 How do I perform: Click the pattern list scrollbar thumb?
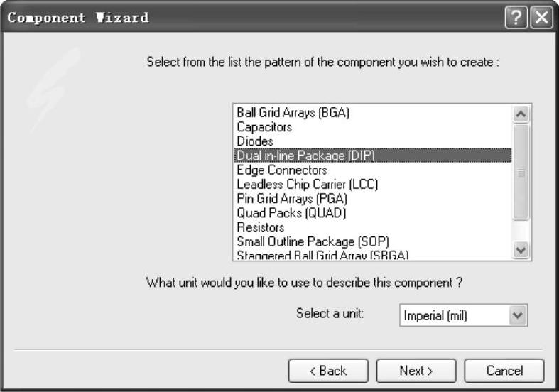coord(521,173)
